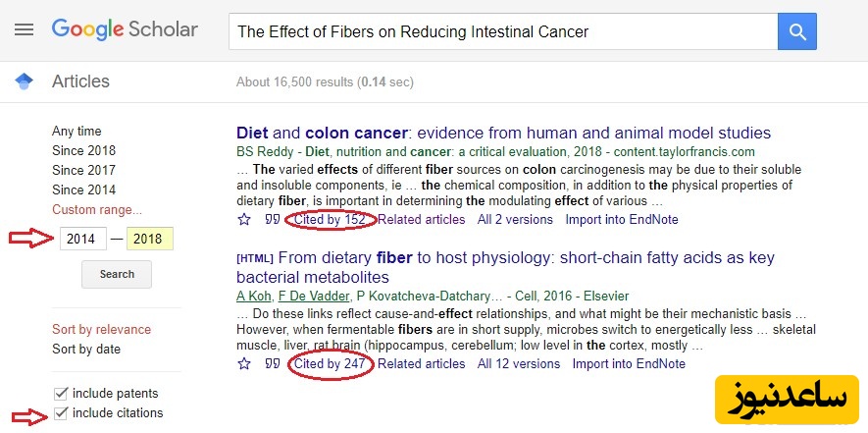Viewport: 868px width, 433px height.
Task: Toggle the include patents checkbox
Action: click(x=62, y=394)
